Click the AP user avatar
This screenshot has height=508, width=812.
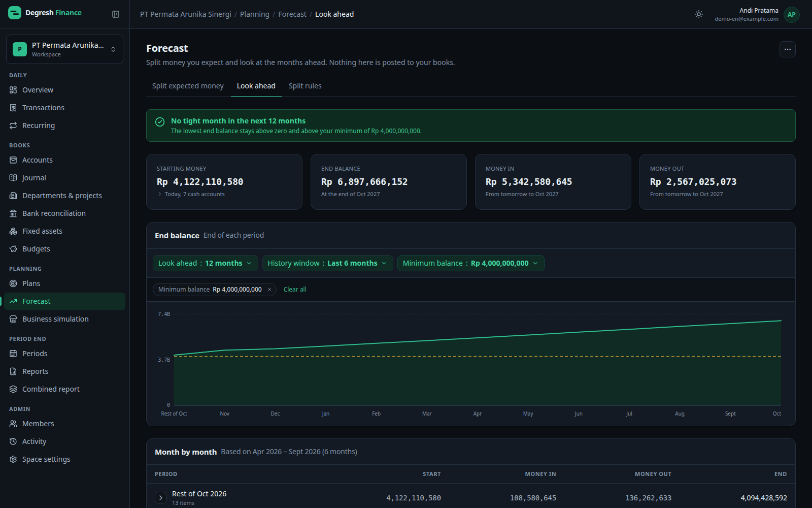(791, 15)
